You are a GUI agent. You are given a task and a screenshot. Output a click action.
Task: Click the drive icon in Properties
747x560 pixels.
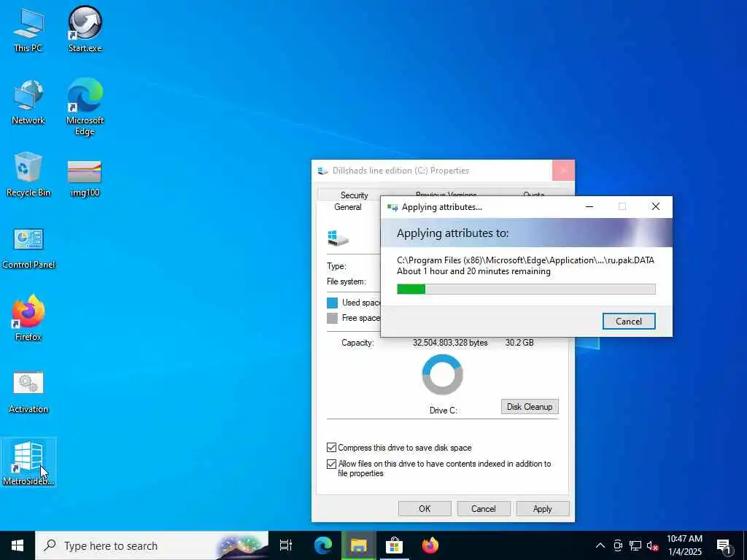[338, 238]
